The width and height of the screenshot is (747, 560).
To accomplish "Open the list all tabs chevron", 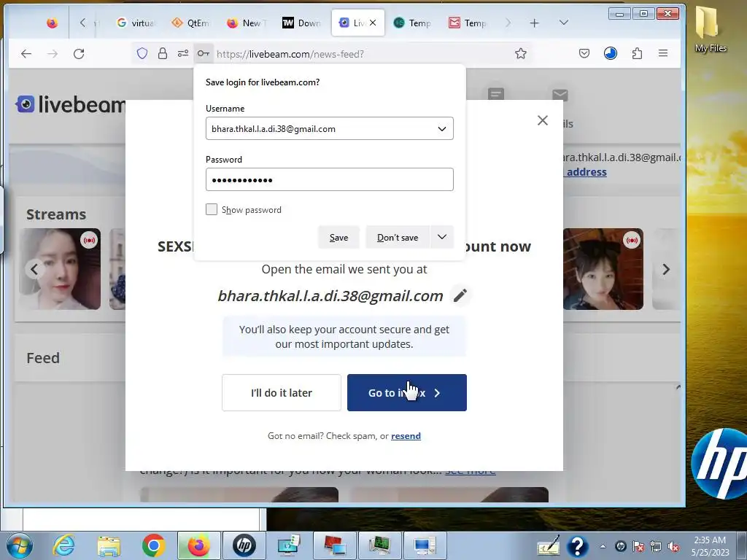I will coord(564,23).
